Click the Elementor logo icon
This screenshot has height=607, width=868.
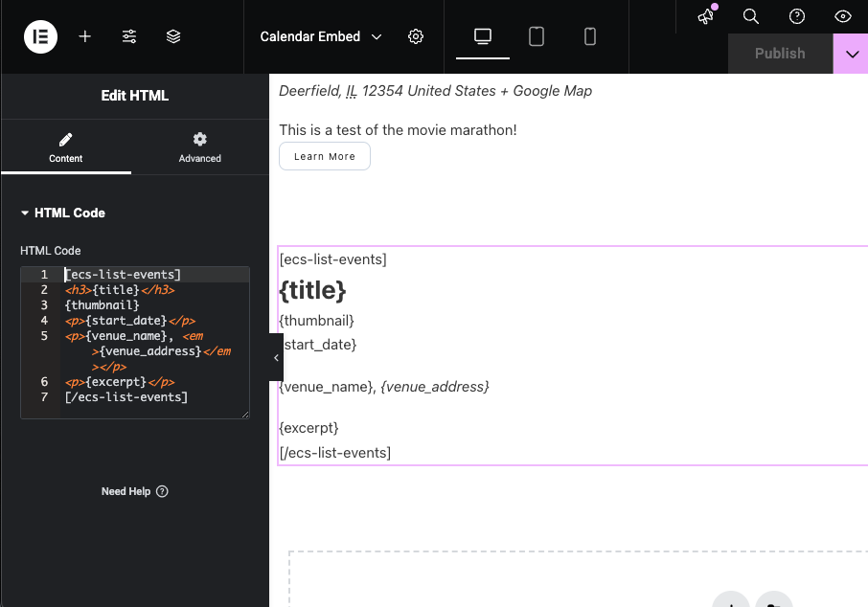[40, 36]
